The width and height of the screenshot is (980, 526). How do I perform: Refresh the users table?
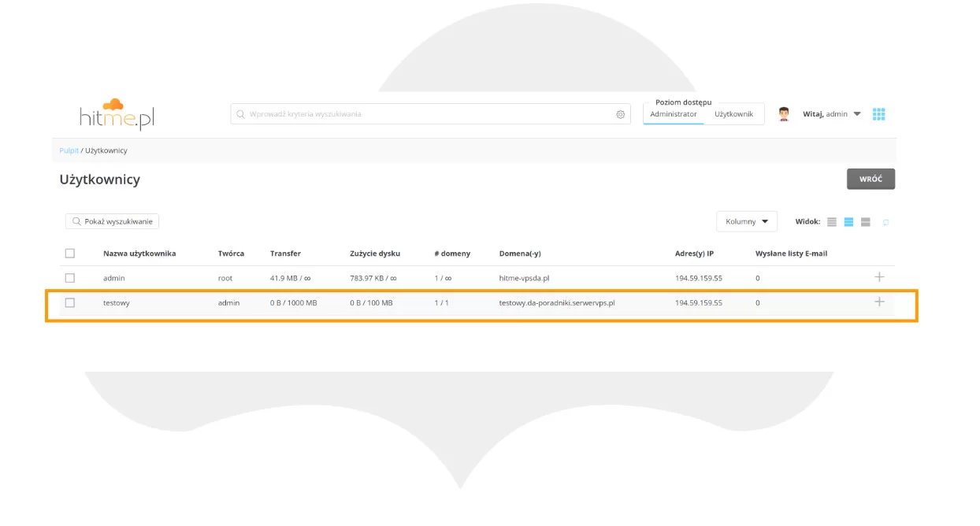(886, 223)
